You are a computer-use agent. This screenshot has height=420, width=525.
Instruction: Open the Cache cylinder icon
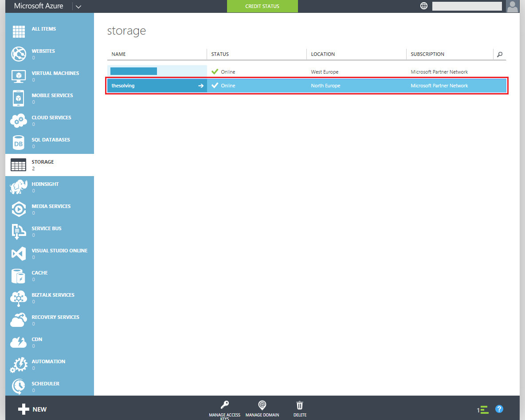pyautogui.click(x=19, y=276)
